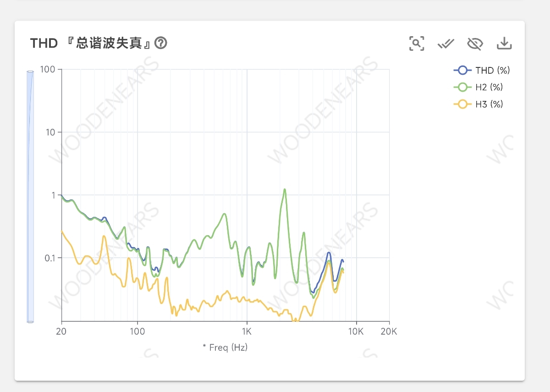Activate the area zoom magnifier icon

coord(417,44)
